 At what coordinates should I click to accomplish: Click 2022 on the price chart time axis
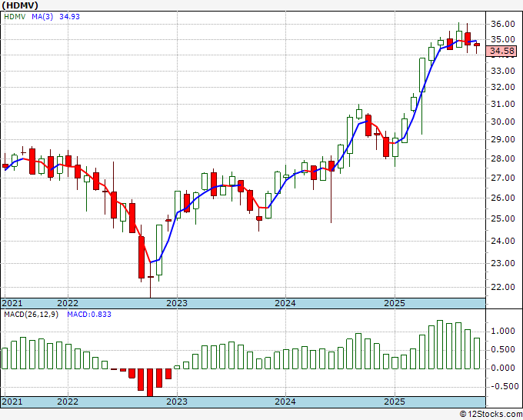[68, 303]
